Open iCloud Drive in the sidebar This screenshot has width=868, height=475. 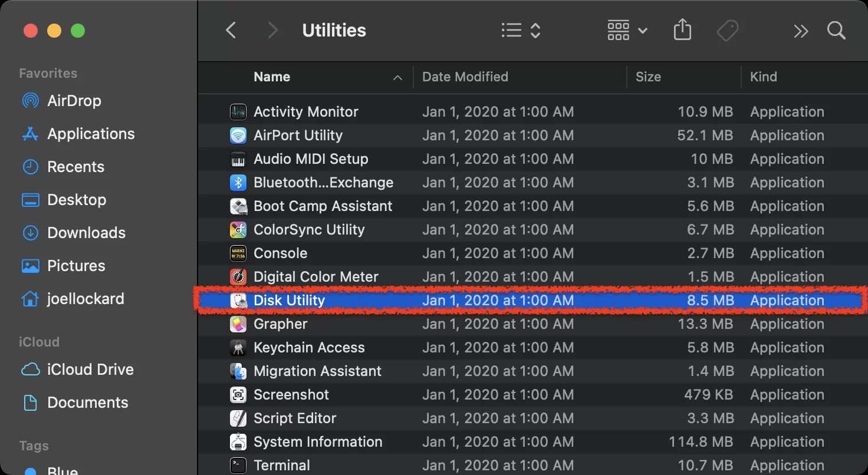pyautogui.click(x=77, y=370)
